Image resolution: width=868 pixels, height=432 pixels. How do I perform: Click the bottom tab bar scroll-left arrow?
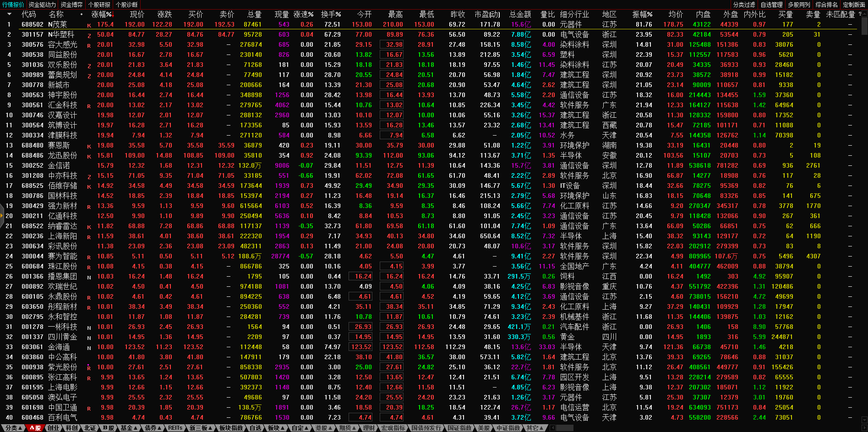click(552, 428)
